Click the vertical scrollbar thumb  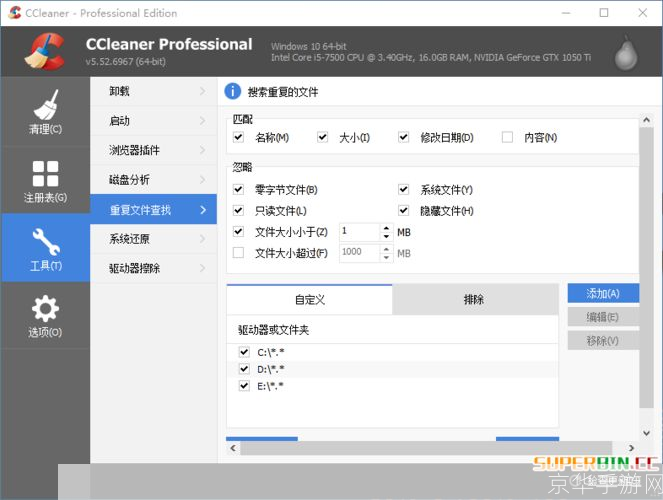[647, 267]
